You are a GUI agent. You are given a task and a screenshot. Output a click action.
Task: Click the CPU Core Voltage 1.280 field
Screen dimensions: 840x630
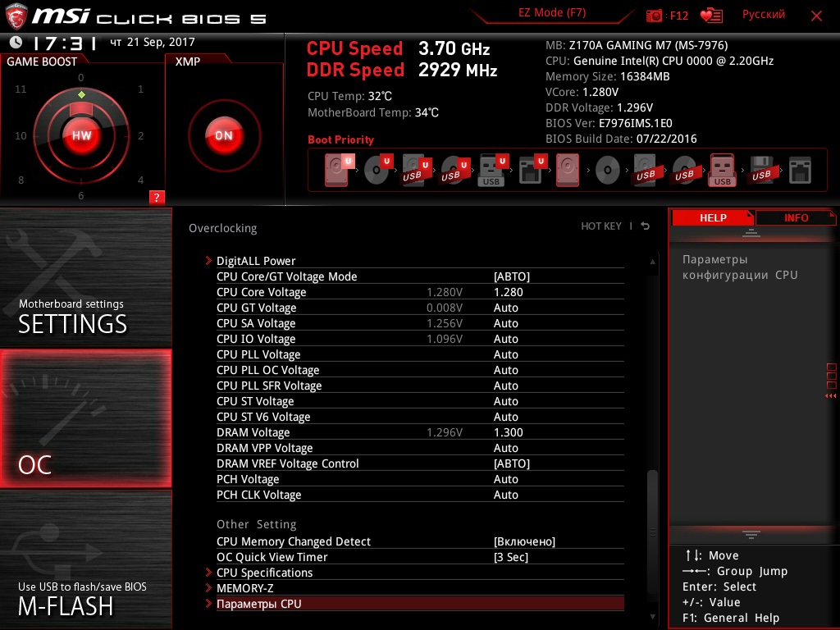(x=509, y=292)
